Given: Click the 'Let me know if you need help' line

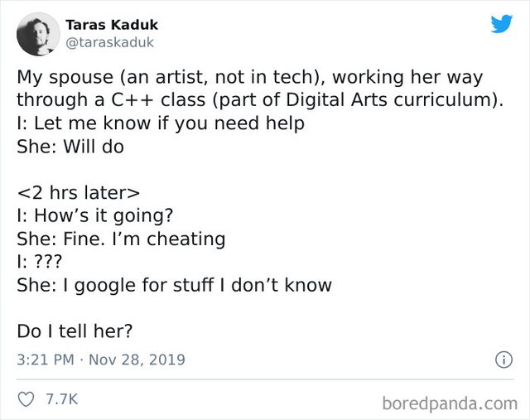Looking at the screenshot, I should pyautogui.click(x=161, y=123).
